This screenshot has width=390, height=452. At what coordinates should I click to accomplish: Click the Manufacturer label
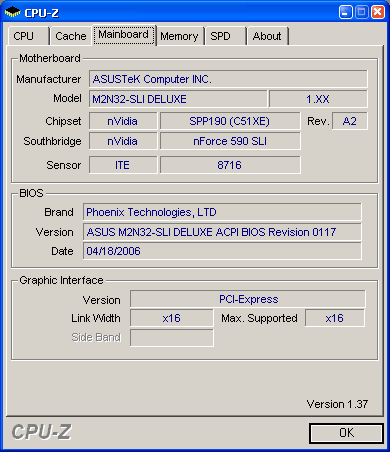coord(49,79)
